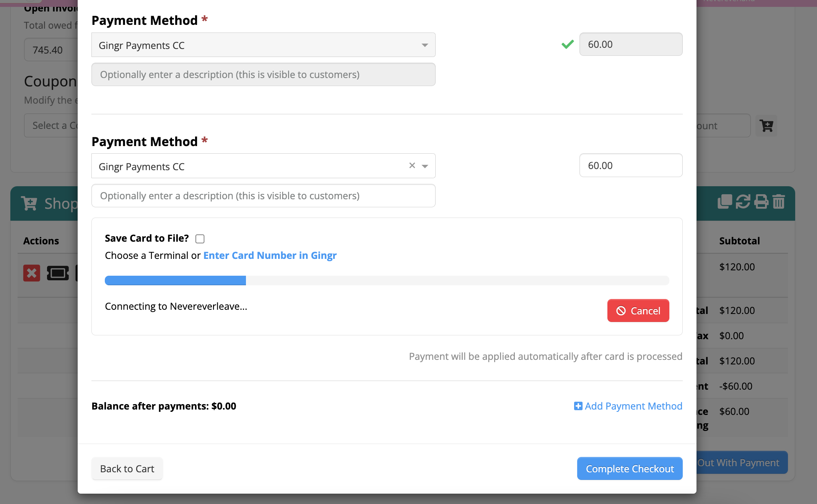
Task: Click the $0.00 tax value
Action: point(731,336)
